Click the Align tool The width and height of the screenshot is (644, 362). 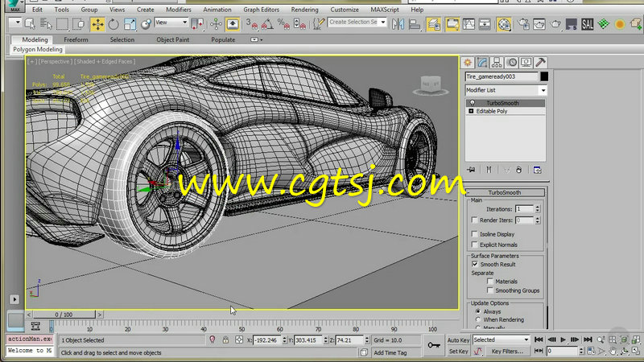tap(415, 24)
